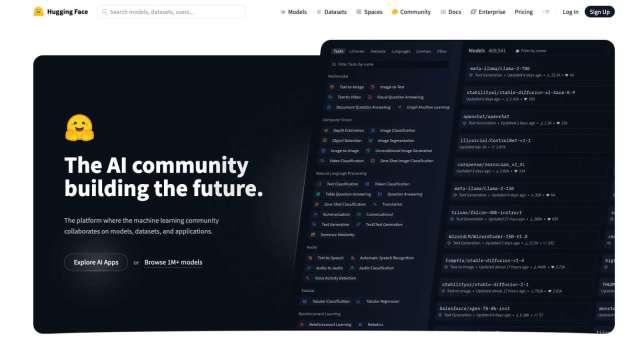
Task: Open the Pricing page link
Action: point(523,12)
